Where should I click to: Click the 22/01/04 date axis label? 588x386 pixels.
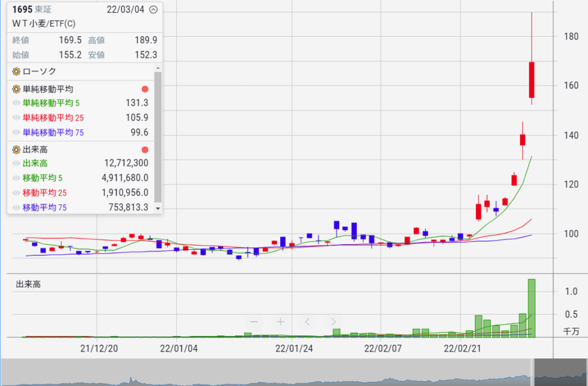tap(179, 349)
